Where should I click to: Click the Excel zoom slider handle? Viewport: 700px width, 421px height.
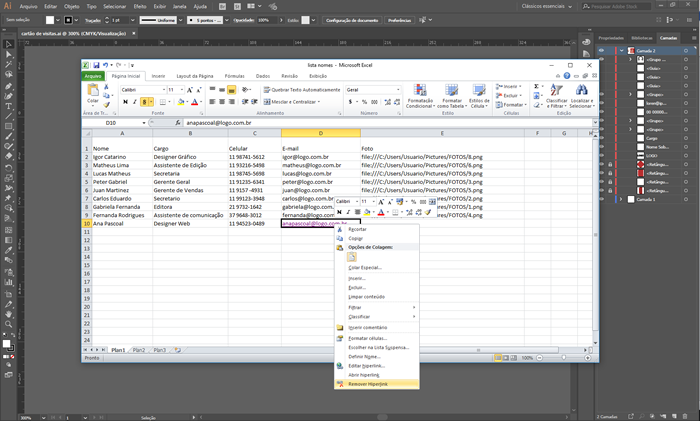563,358
